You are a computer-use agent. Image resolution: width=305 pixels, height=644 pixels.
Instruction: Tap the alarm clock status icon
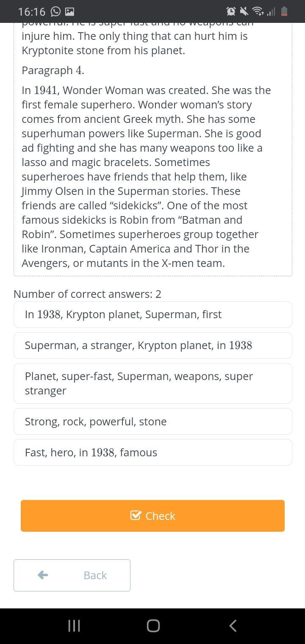pos(231,11)
